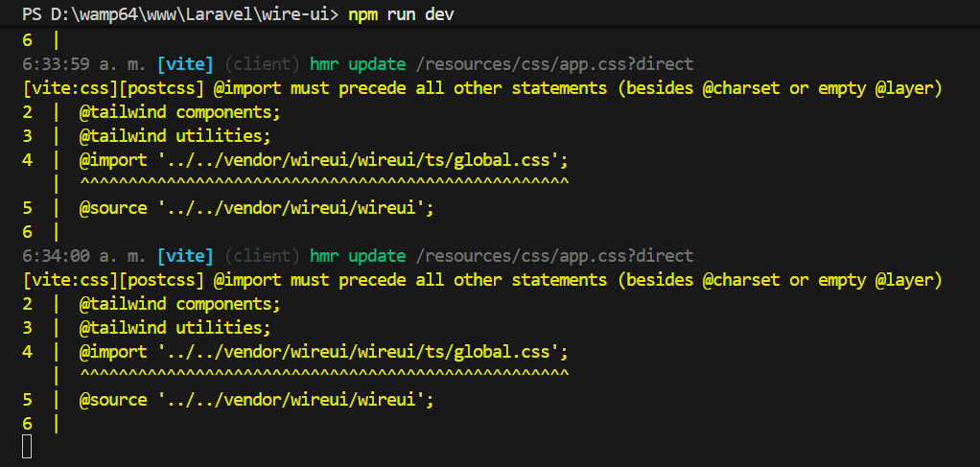980x467 pixels.
Task: Click the [vite] tag beside 6:33:59
Action: 186,64
